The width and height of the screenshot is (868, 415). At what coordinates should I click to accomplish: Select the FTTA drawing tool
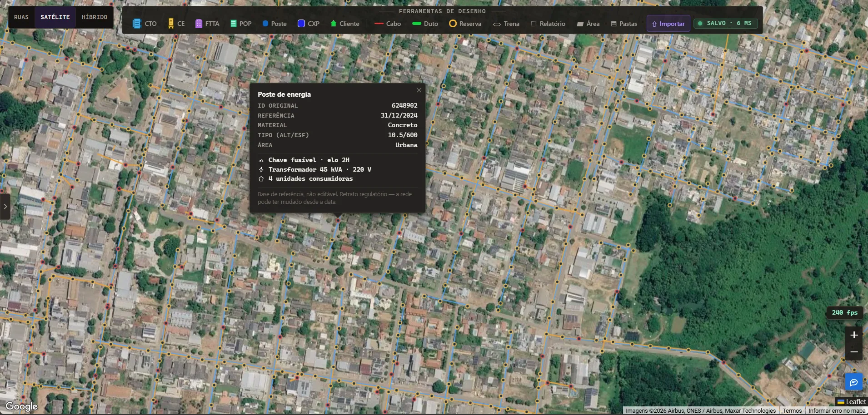207,24
